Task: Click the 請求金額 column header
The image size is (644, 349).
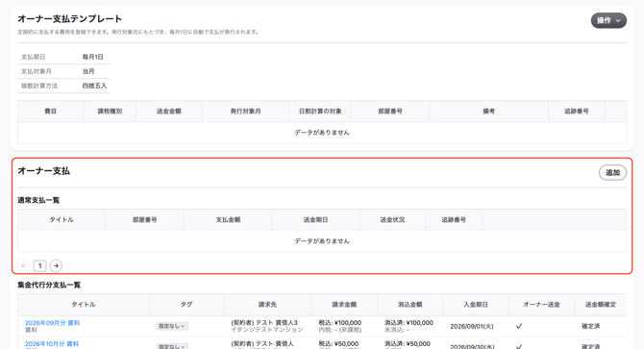Action: 344,304
